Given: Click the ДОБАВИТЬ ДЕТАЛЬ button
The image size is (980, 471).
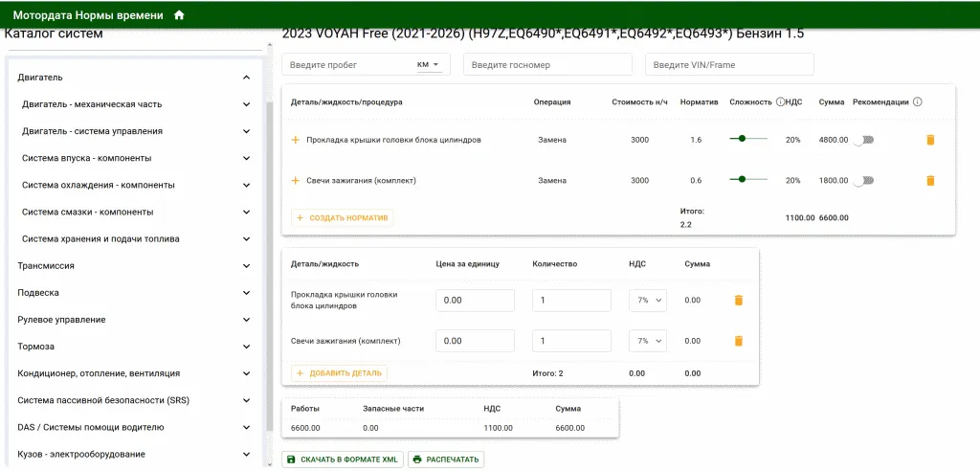Looking at the screenshot, I should point(339,373).
